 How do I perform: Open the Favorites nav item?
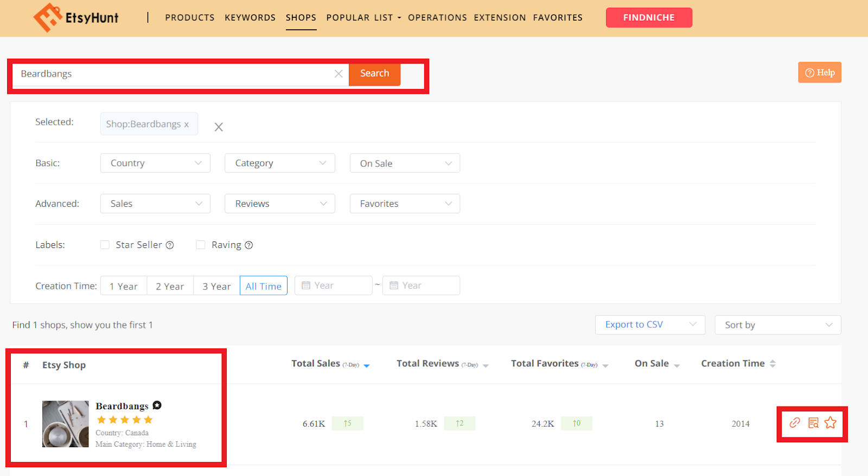click(558, 18)
